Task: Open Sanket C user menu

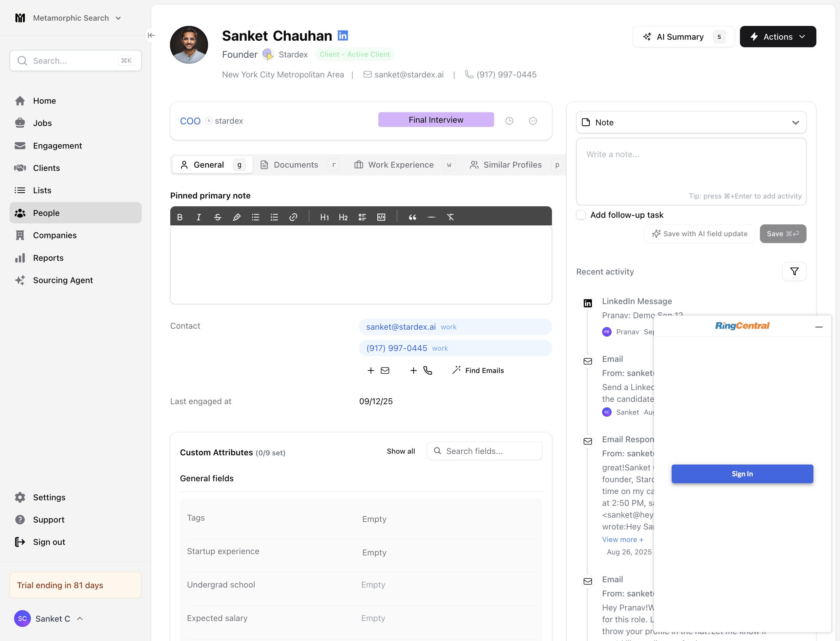Action: [49, 618]
